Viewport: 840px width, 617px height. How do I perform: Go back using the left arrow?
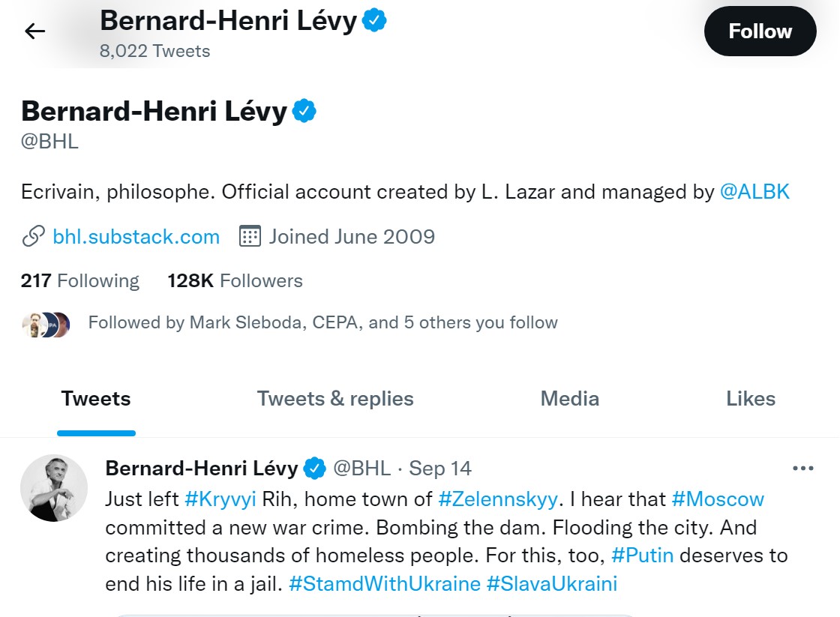click(35, 31)
